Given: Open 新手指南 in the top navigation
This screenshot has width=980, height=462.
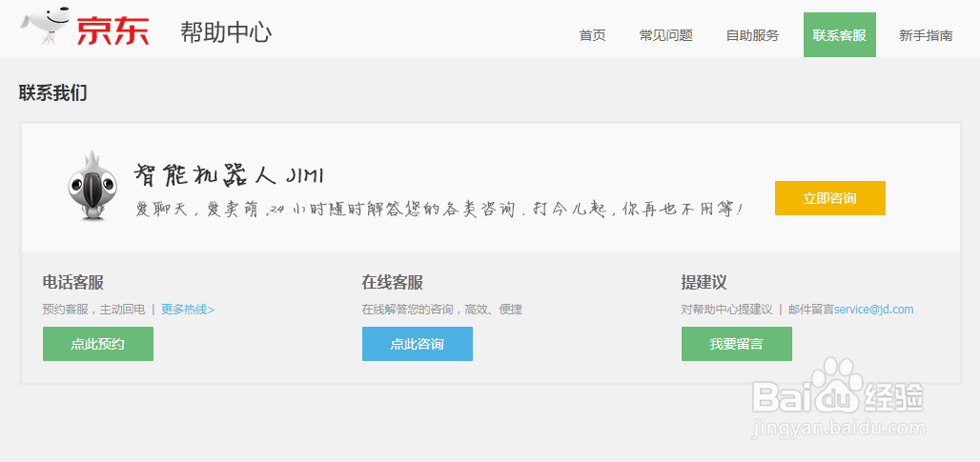Looking at the screenshot, I should (x=926, y=35).
